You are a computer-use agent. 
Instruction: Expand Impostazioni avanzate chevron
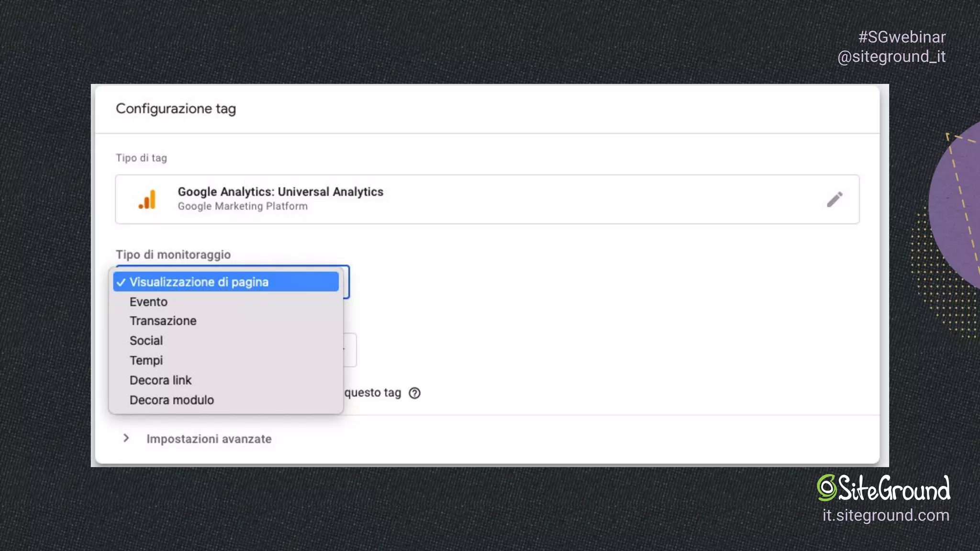tap(126, 438)
